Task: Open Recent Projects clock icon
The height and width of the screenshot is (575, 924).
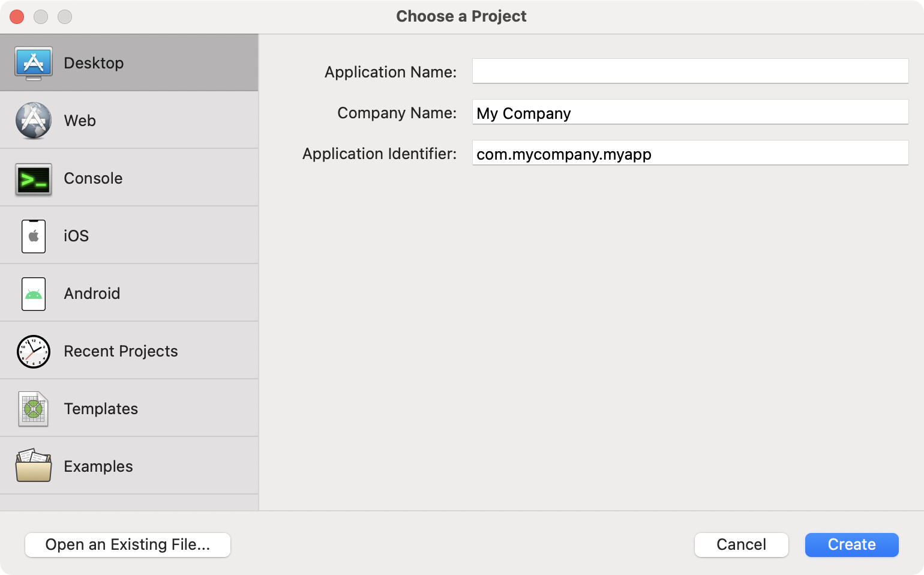Action: point(34,351)
